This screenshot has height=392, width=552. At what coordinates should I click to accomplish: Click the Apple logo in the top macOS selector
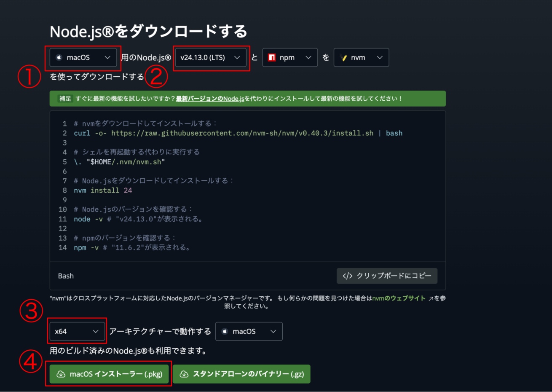59,58
